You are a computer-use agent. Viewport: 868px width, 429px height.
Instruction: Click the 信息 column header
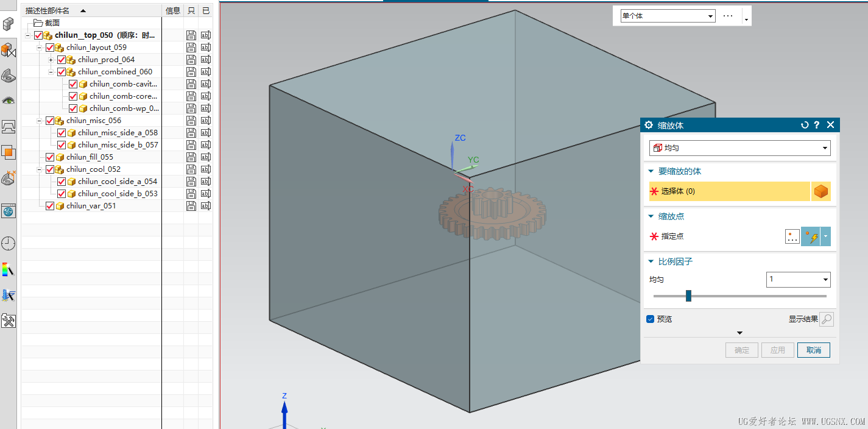click(x=173, y=10)
